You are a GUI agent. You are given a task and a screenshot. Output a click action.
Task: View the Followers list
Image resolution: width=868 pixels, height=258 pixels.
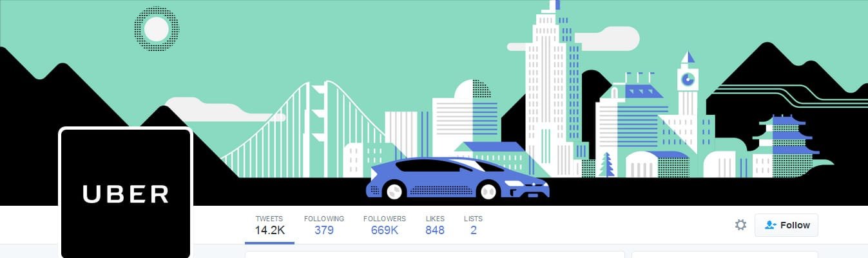(x=385, y=225)
